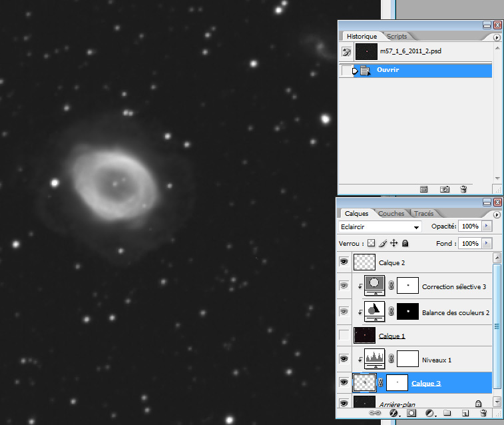Add a layer mask
This screenshot has width=504, height=425.
411,413
